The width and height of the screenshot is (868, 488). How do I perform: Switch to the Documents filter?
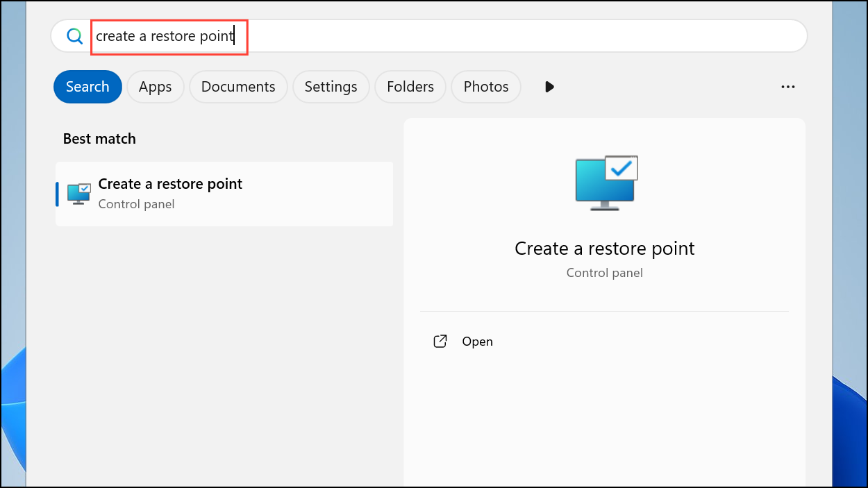pos(238,87)
